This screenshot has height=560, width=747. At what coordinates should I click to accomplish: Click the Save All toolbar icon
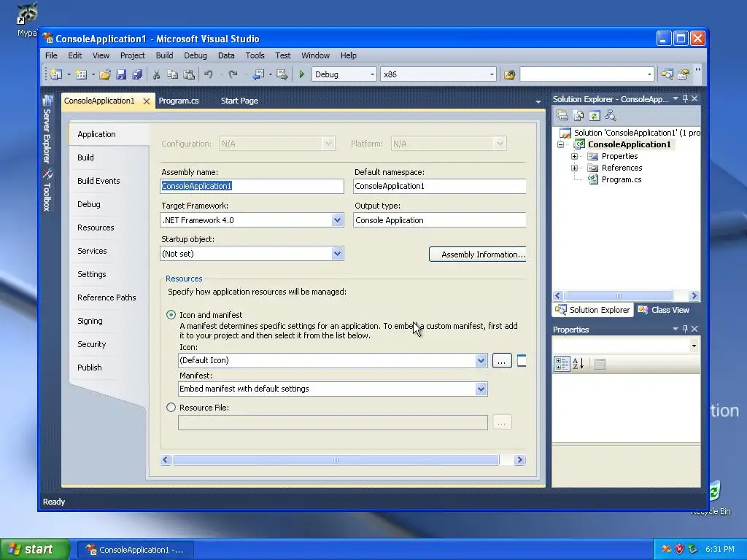tap(137, 74)
